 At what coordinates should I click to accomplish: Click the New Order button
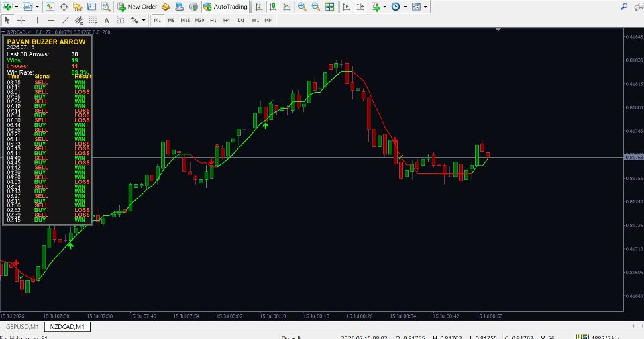point(138,7)
